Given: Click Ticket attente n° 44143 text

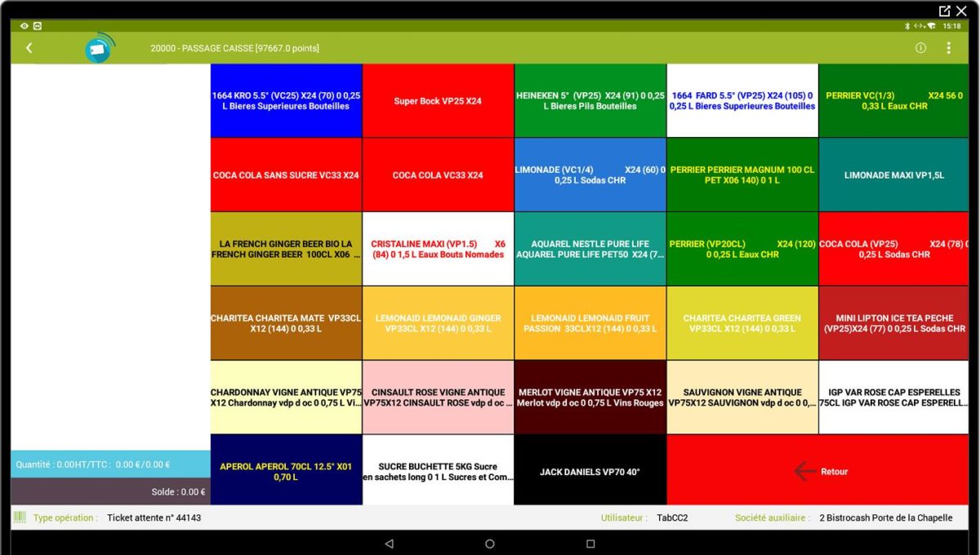Looking at the screenshot, I should pyautogui.click(x=154, y=517).
